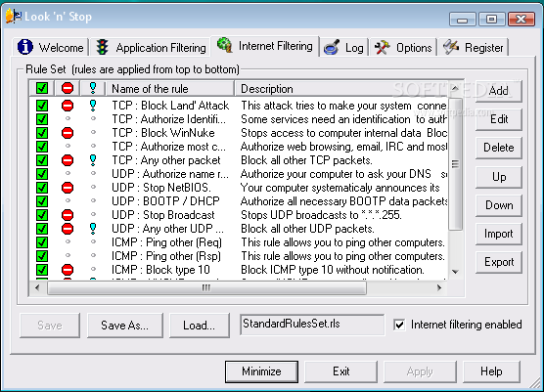
Task: Click the StandardRulesSet.rls file name field
Action: click(x=312, y=325)
